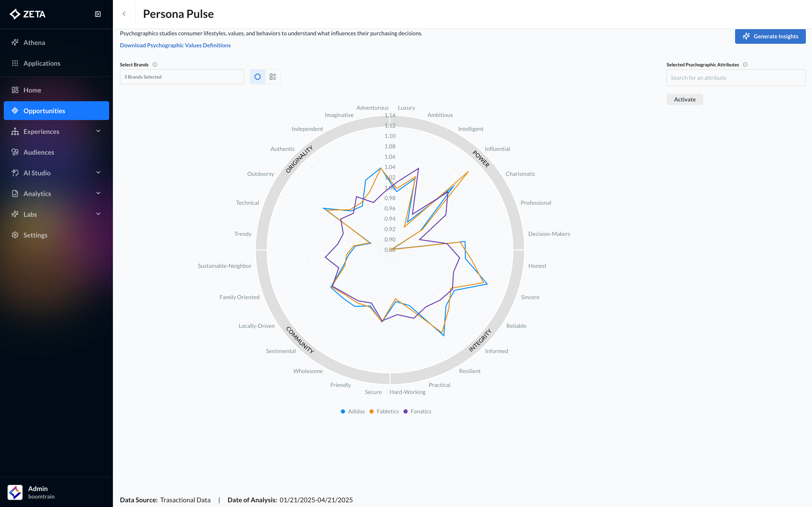This screenshot has width=812, height=507.
Task: Click the Opportunities target icon
Action: (x=15, y=111)
